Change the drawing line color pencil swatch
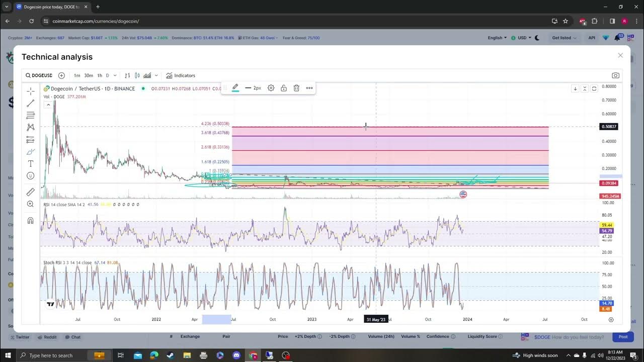The width and height of the screenshot is (644, 362). pyautogui.click(x=235, y=88)
